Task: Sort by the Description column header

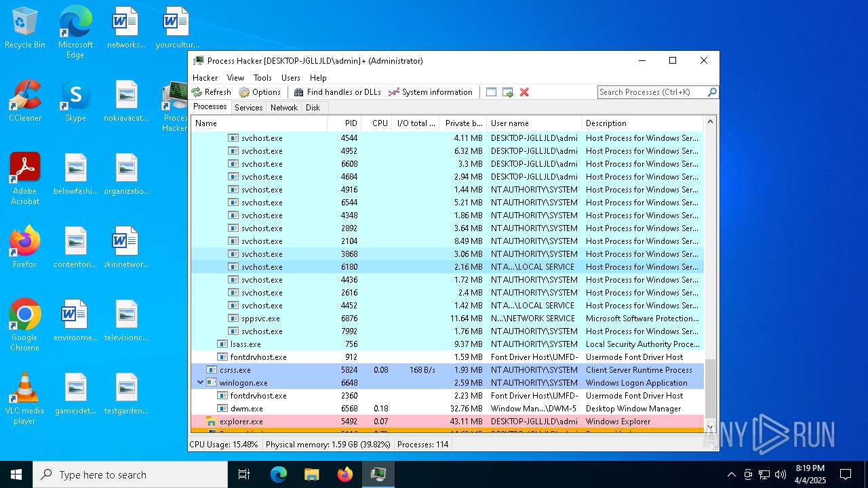Action: tap(643, 123)
